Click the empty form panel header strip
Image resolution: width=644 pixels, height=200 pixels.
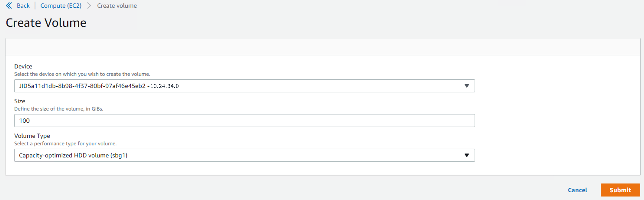(322, 47)
